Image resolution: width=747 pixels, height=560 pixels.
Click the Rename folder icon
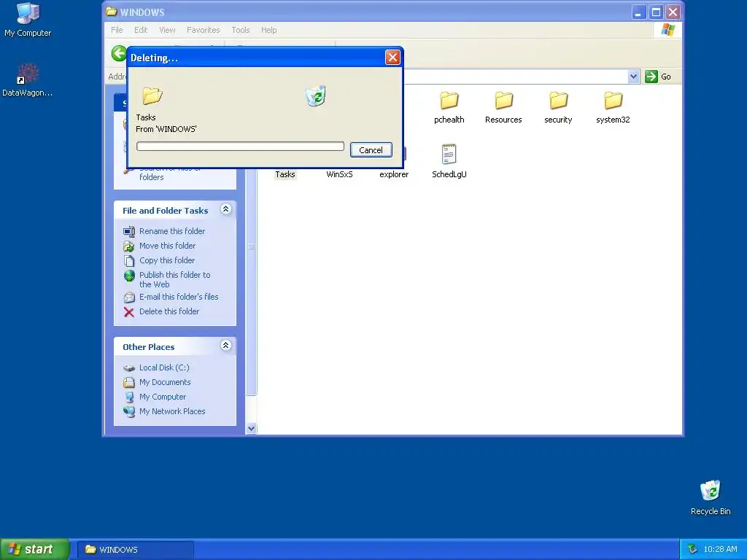tap(128, 231)
